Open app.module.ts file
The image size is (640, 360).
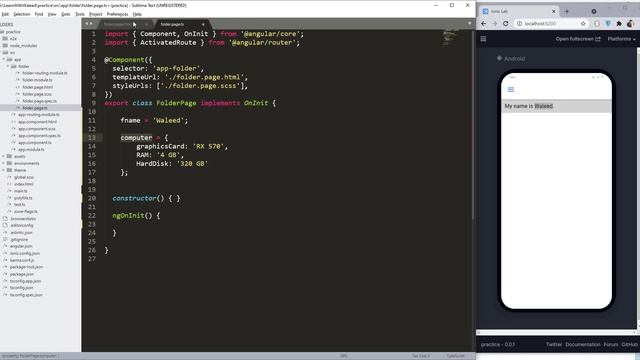[x=31, y=149]
